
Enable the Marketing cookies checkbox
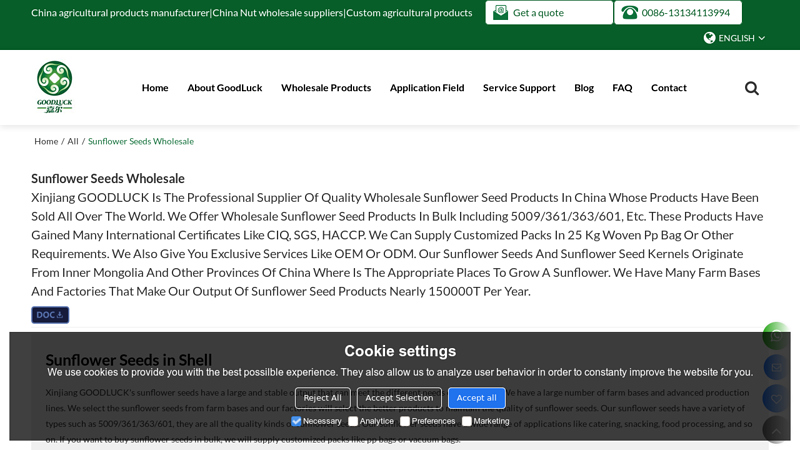[467, 421]
